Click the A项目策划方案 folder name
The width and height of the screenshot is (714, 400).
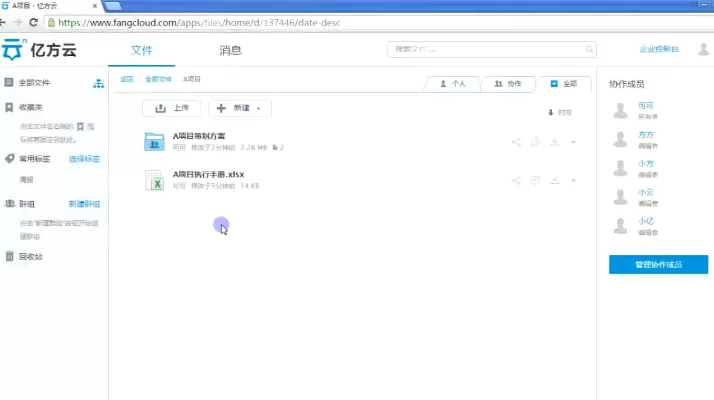pos(199,136)
